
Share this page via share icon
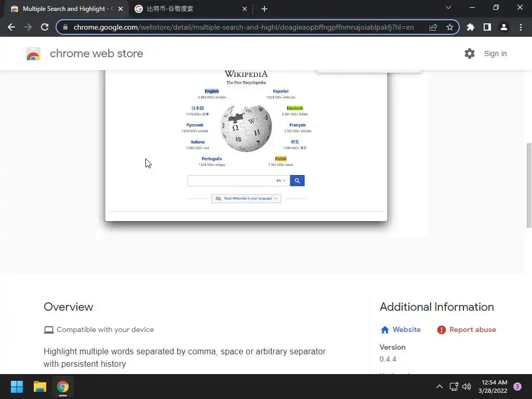pyautogui.click(x=433, y=27)
